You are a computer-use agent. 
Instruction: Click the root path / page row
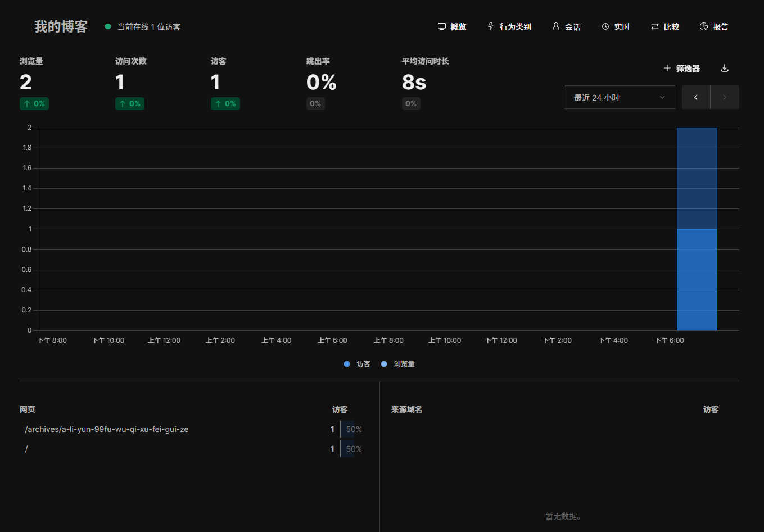[26, 449]
